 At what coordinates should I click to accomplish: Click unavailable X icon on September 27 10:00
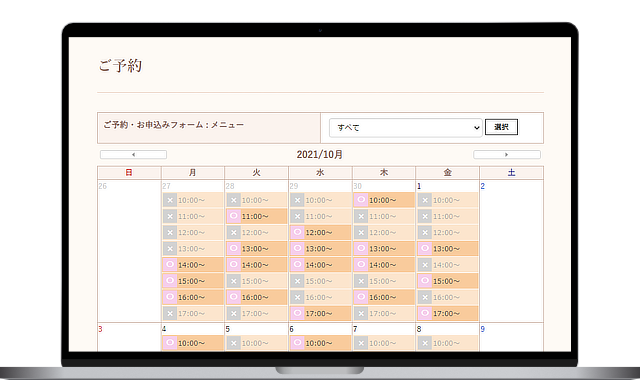coord(170,200)
